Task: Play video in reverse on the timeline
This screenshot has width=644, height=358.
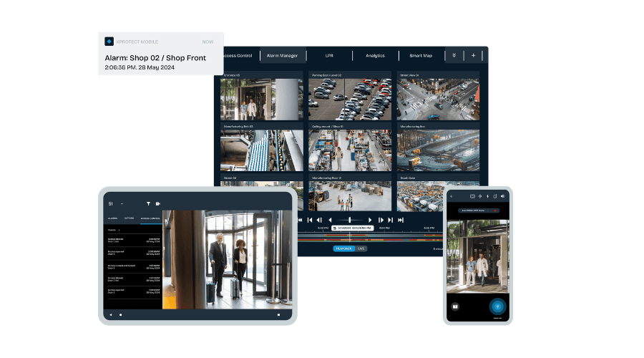Action: [x=328, y=220]
